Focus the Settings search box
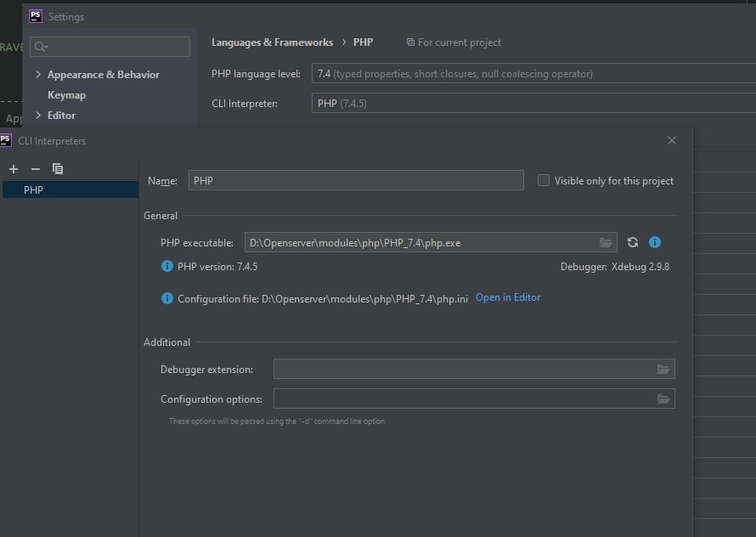Image resolution: width=756 pixels, height=537 pixels. 110,47
